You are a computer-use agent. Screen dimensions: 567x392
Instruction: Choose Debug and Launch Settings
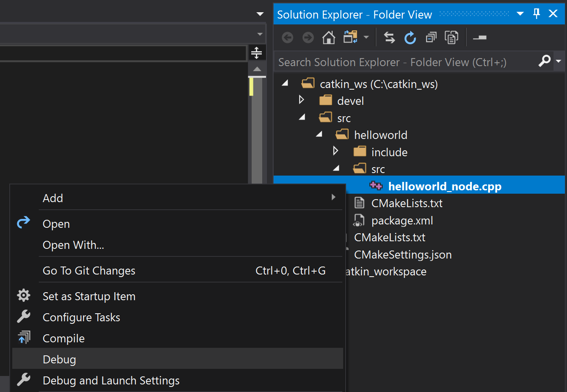click(177, 380)
